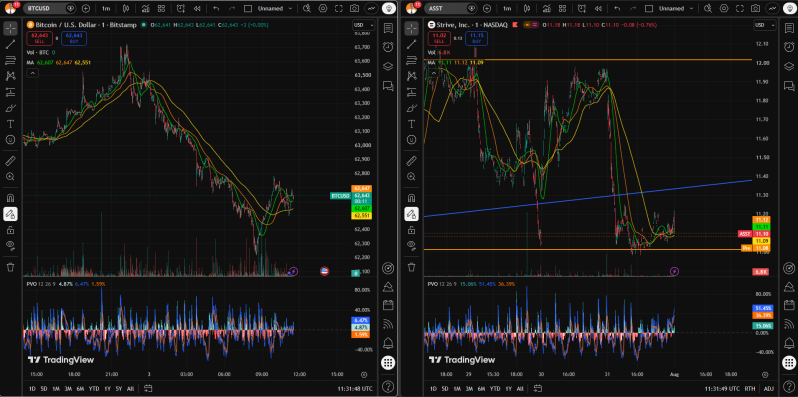Create an alert in ASST window toolbar

[x=582, y=9]
